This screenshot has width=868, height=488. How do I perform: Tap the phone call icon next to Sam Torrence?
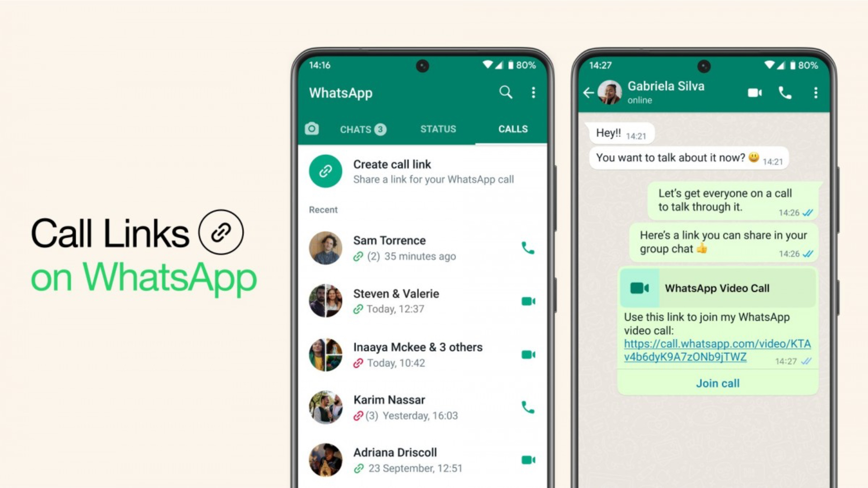coord(528,248)
